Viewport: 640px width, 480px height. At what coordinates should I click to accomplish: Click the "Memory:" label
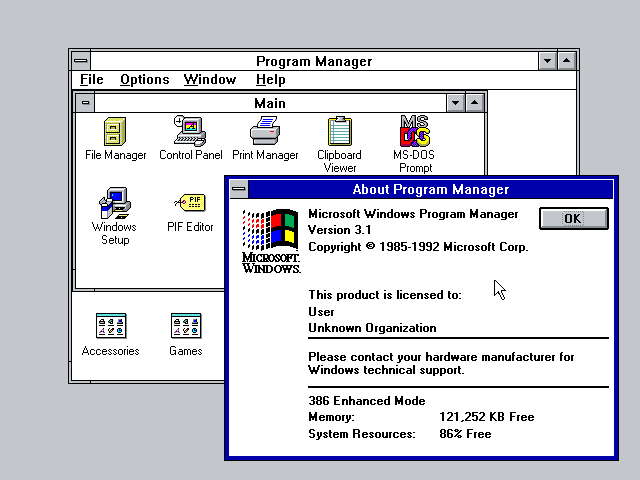(x=331, y=417)
